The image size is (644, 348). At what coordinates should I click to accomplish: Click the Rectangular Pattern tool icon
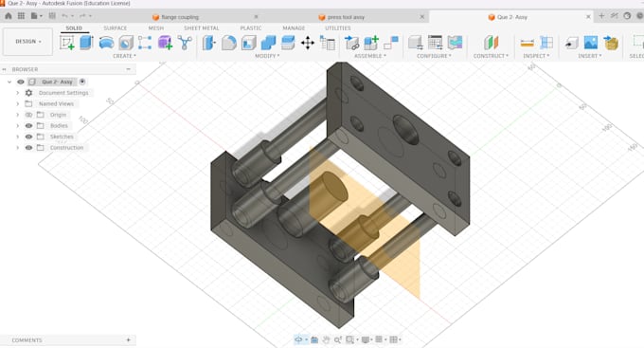pyautogui.click(x=145, y=43)
